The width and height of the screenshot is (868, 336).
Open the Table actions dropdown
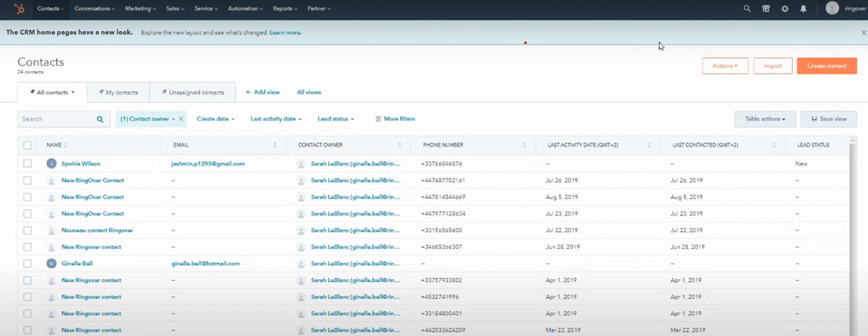click(x=765, y=119)
